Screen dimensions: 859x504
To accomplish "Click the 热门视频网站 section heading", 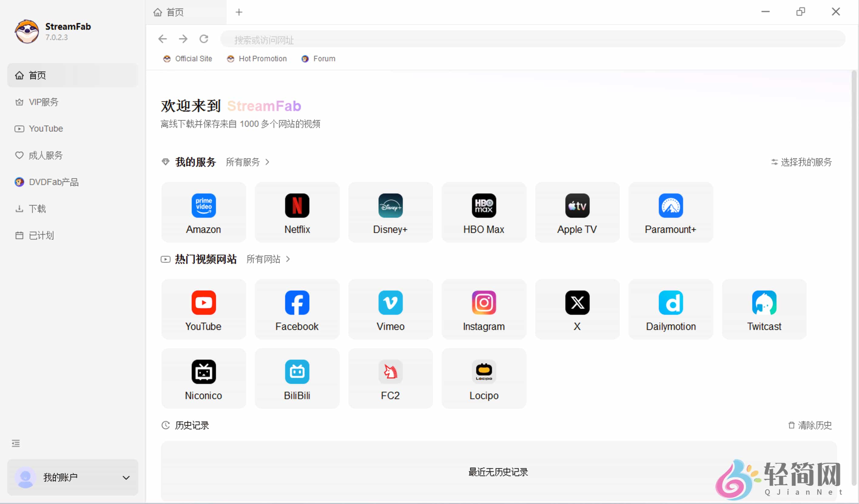I will pyautogui.click(x=206, y=259).
